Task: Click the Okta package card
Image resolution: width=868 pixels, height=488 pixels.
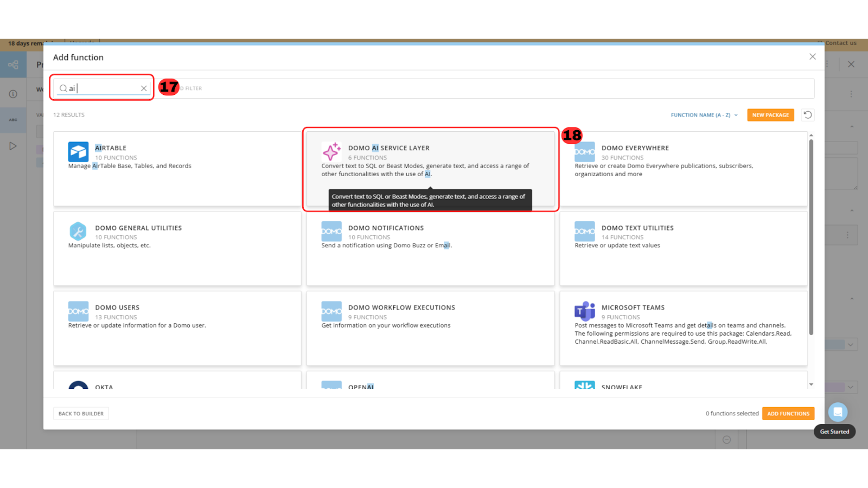Action: point(177,380)
